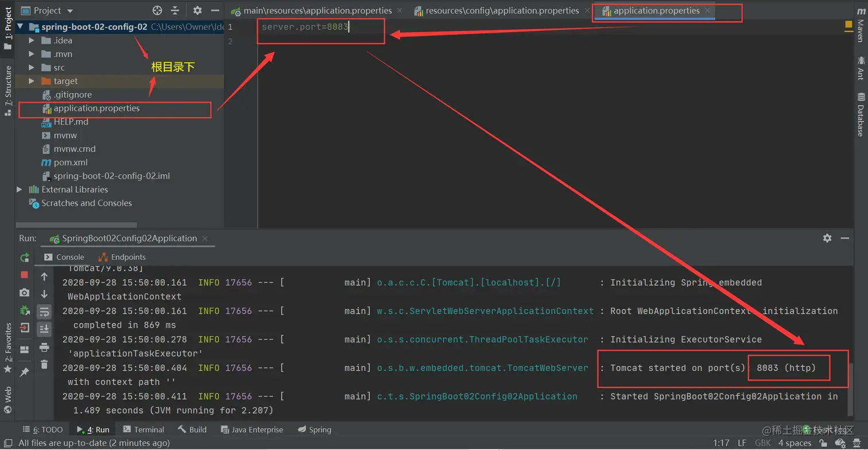Switch to Endpoints tab in Run panel
This screenshot has width=868, height=450.
click(122, 257)
